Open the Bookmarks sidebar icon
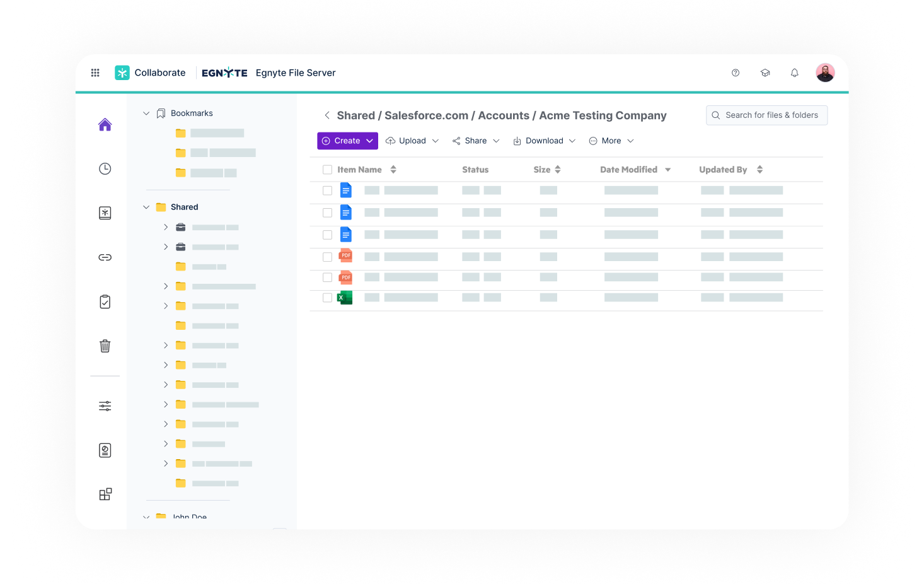This screenshot has width=924, height=584. click(x=105, y=213)
